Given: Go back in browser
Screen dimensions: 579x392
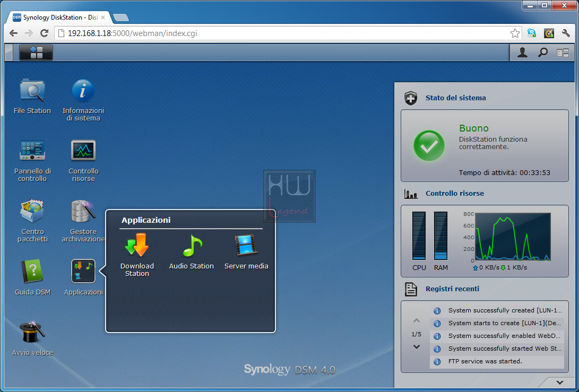Looking at the screenshot, I should click(x=14, y=33).
